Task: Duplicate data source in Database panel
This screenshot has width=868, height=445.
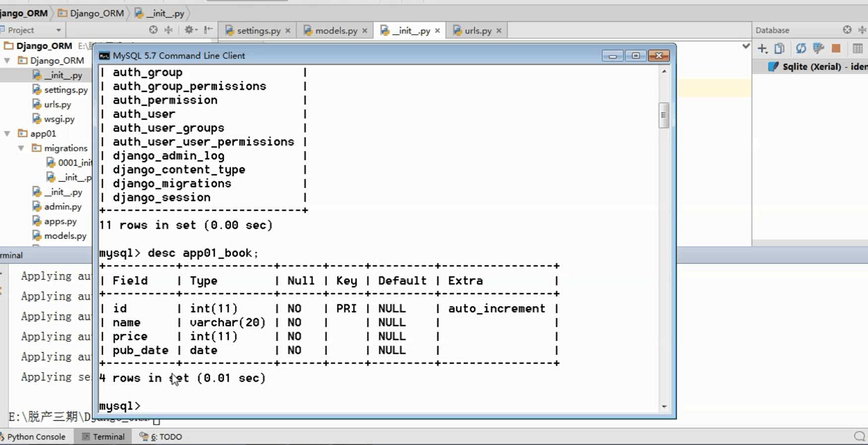Action: 780,48
